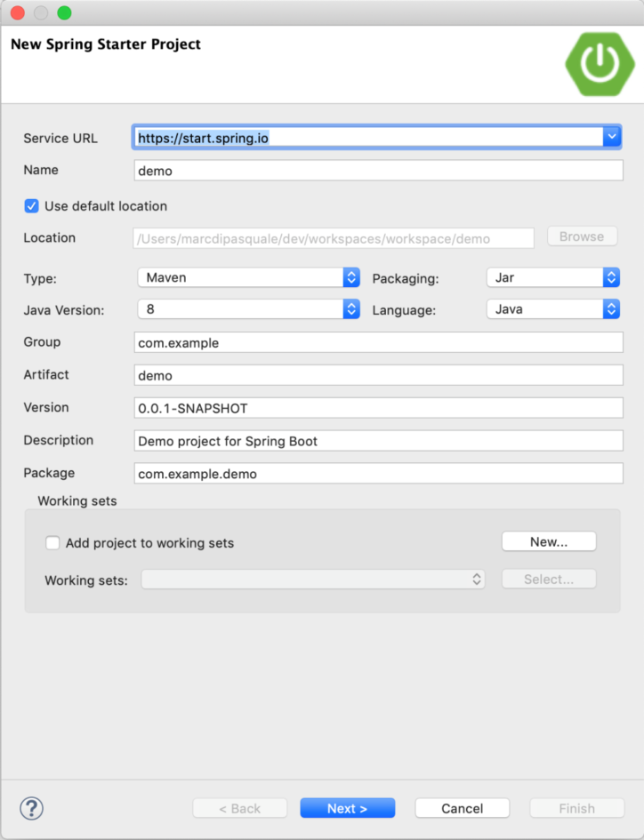Open the Type dropdown showing Maven
Image resolution: width=644 pixels, height=840 pixels.
tap(248, 277)
